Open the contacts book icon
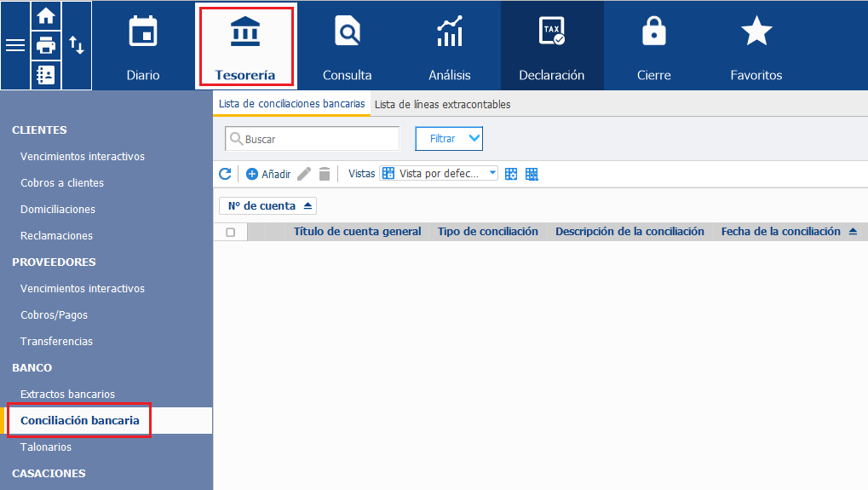The height and width of the screenshot is (490, 868). coord(45,75)
